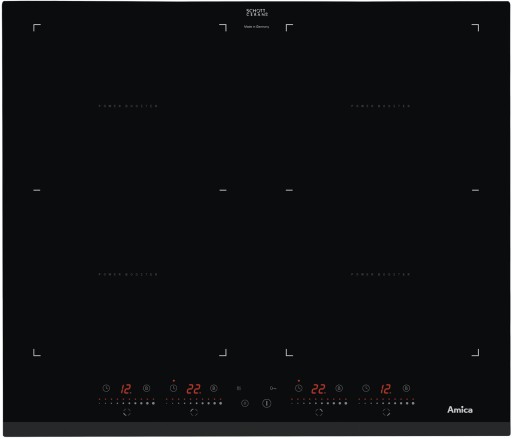
Task: Tap the round icon left of the power button
Action: tap(245, 403)
